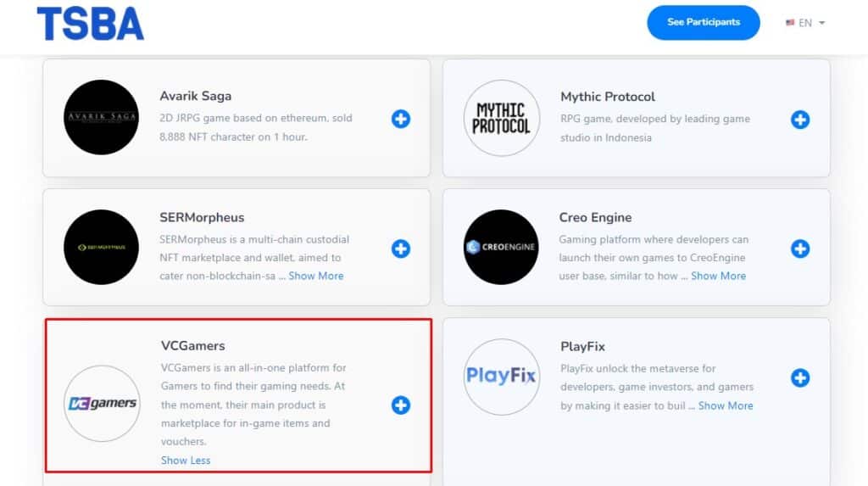Viewport: 868px width, 486px height.
Task: Open the Avarik Saga logo thumbnail
Action: point(102,118)
